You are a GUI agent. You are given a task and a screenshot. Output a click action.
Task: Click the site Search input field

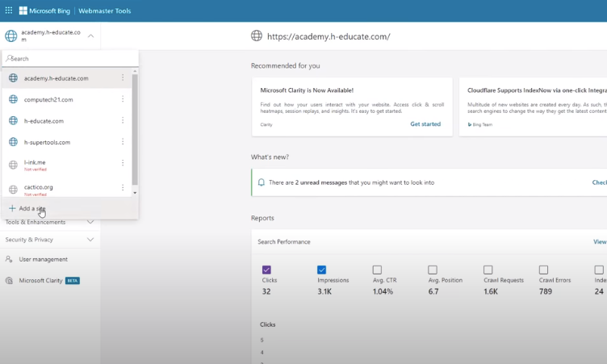pos(71,59)
